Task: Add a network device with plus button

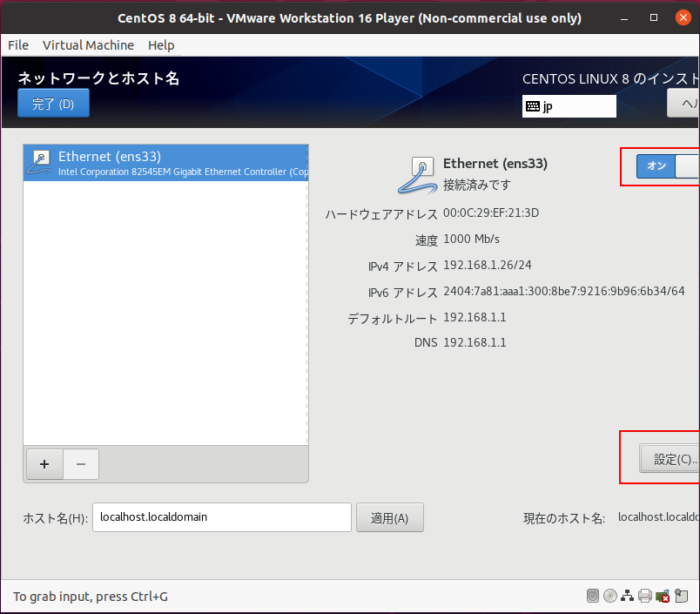Action: [44, 464]
